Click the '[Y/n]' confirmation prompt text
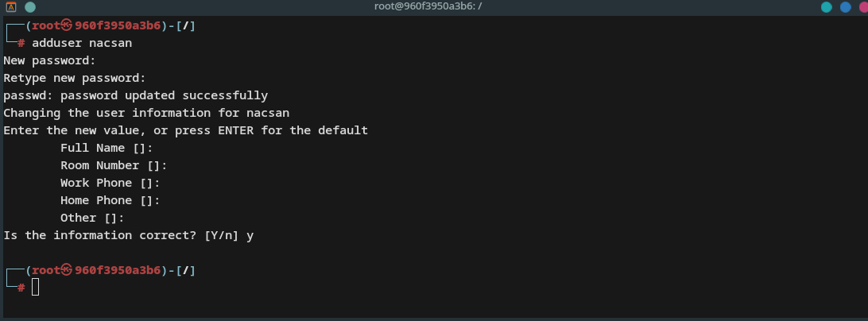868x321 pixels. pyautogui.click(x=222, y=235)
